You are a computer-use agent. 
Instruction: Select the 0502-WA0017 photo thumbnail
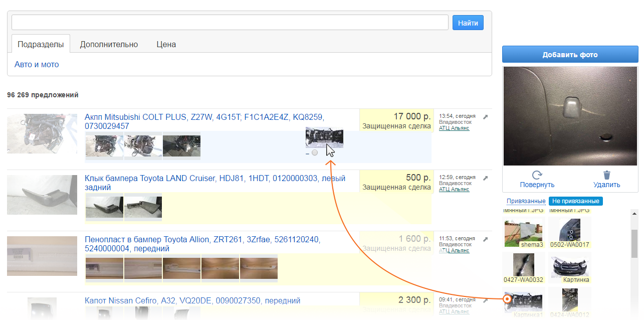pyautogui.click(x=569, y=233)
